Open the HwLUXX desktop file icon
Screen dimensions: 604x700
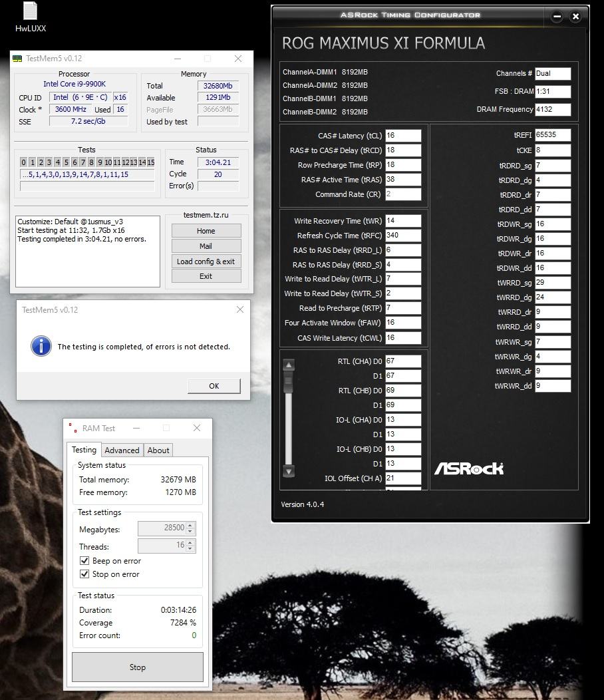(x=30, y=18)
